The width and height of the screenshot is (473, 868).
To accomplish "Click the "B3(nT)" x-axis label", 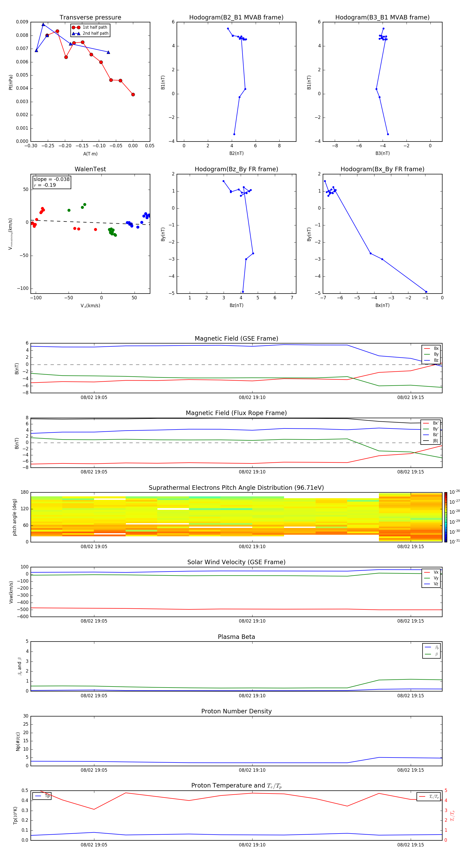I will 382,154.
